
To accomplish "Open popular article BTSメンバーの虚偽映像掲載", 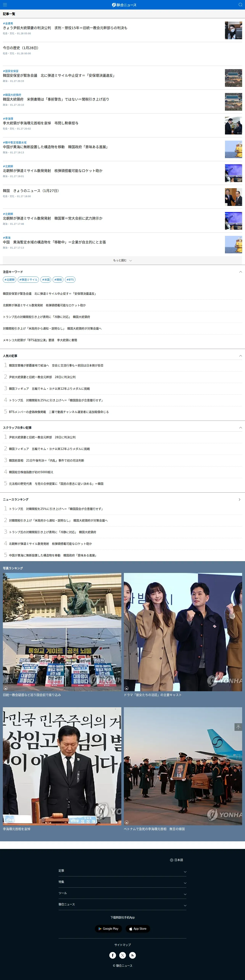I will [59, 412].
